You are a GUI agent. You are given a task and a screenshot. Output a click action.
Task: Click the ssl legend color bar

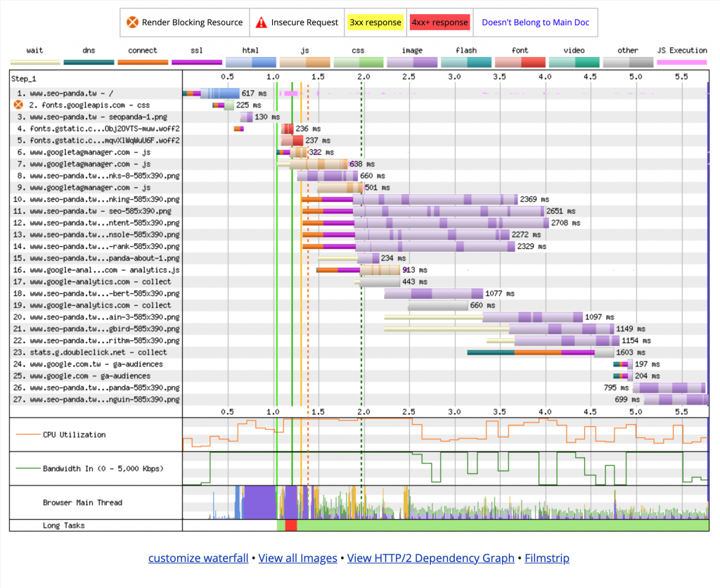pyautogui.click(x=197, y=62)
